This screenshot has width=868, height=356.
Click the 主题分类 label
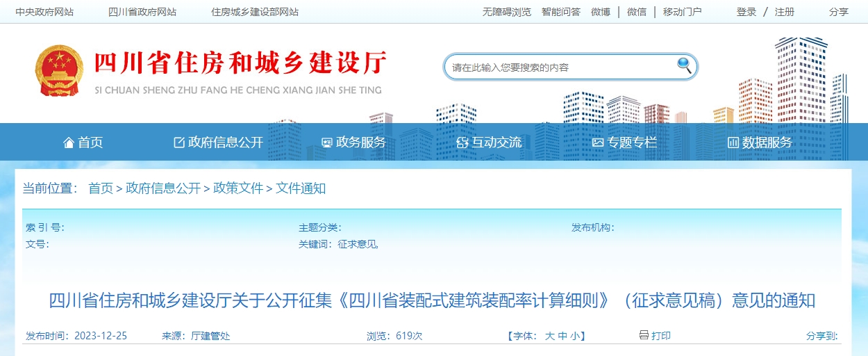pos(320,228)
